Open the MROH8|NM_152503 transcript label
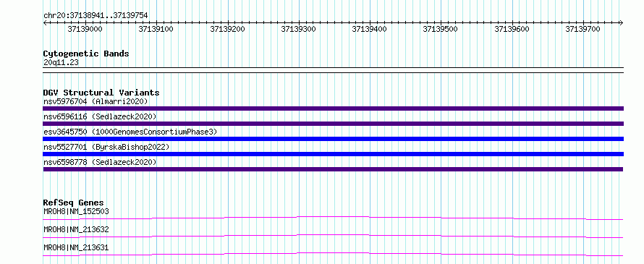Viewport: 644px width, 264px height. point(76,211)
